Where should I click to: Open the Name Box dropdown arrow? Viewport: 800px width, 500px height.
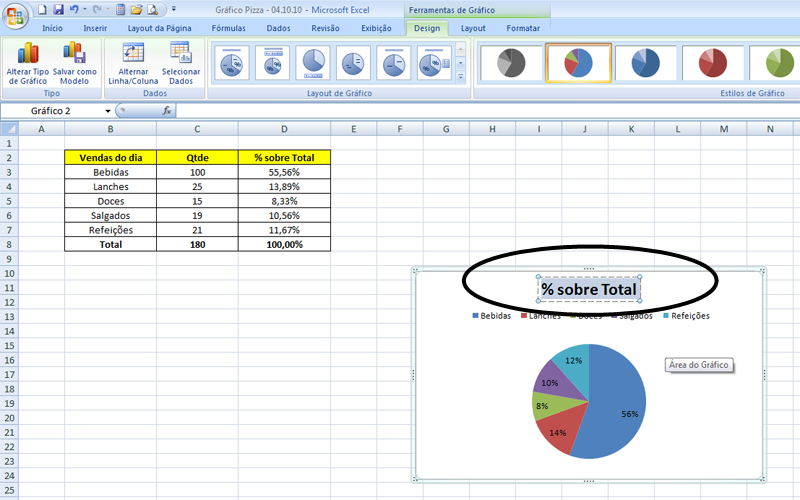pos(108,111)
